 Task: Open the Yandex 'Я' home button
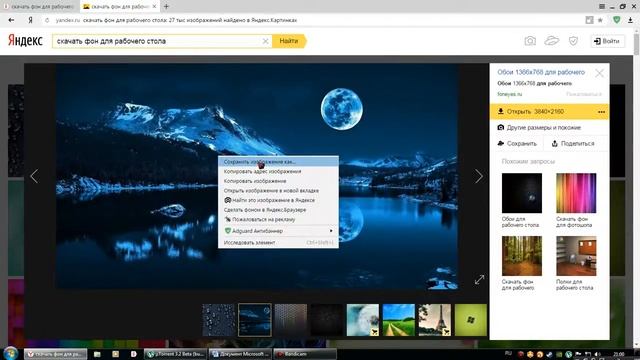tap(30, 20)
